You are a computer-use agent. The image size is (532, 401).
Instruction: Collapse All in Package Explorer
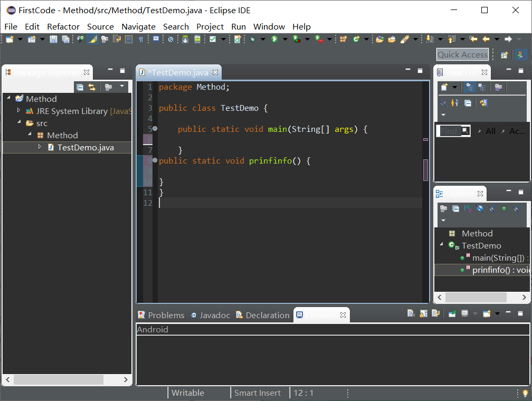80,87
